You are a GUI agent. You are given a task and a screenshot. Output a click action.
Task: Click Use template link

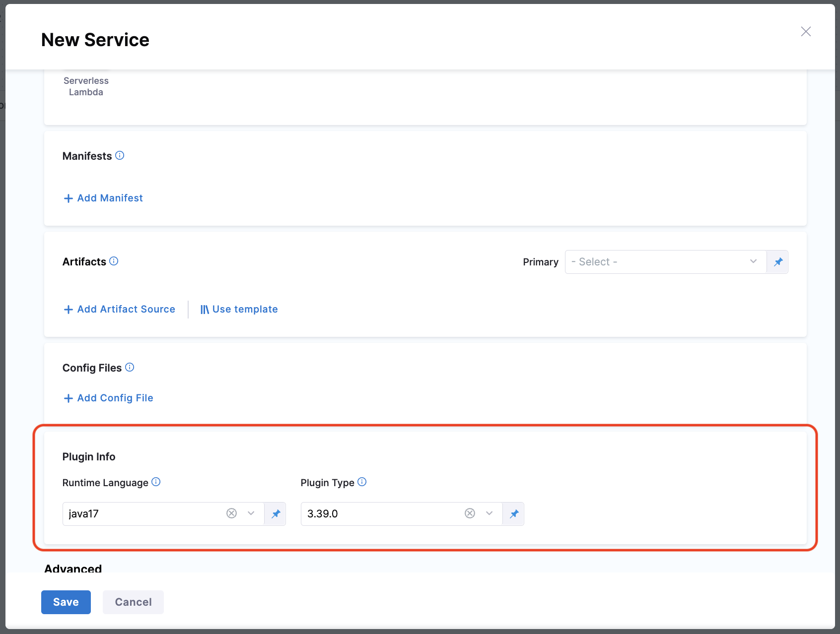click(x=239, y=310)
